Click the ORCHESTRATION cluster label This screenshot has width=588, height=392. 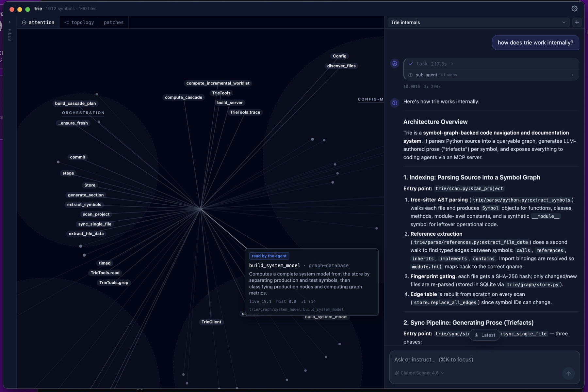83,113
